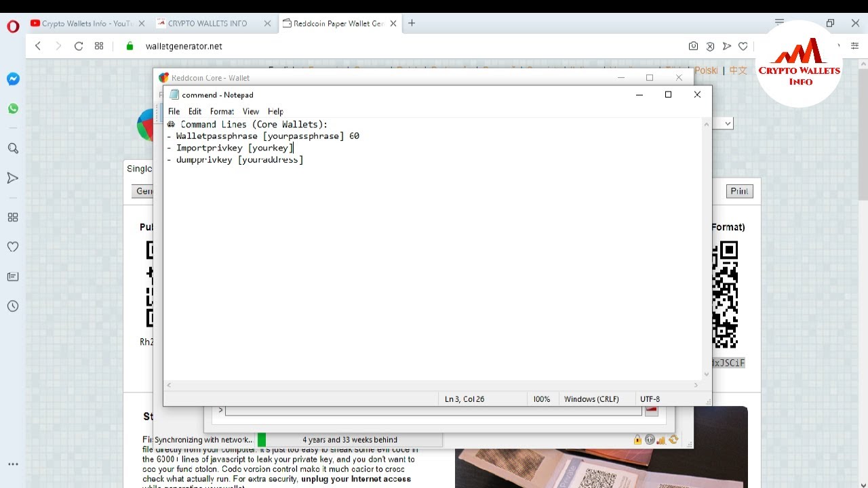Close the Reddcoin Paper Wallet tab
The height and width of the screenshot is (488, 868).
393,23
